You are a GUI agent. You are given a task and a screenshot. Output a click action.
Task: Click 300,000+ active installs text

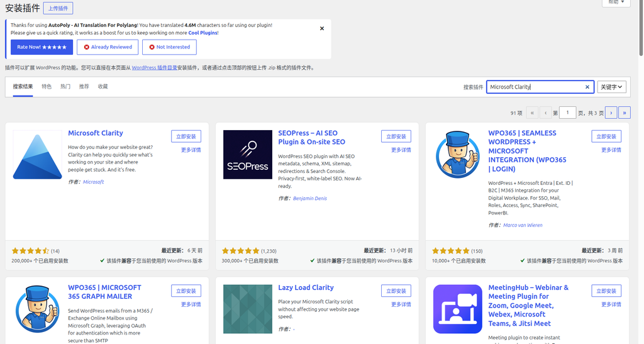250,261
